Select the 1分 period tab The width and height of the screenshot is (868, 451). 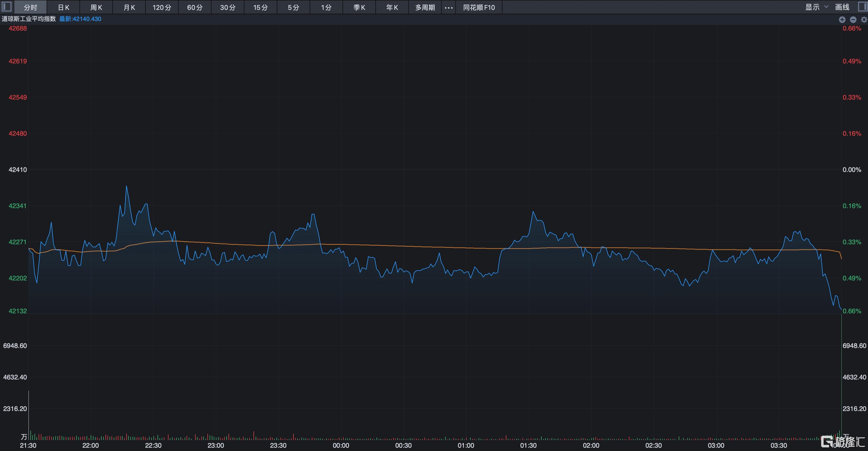click(326, 7)
